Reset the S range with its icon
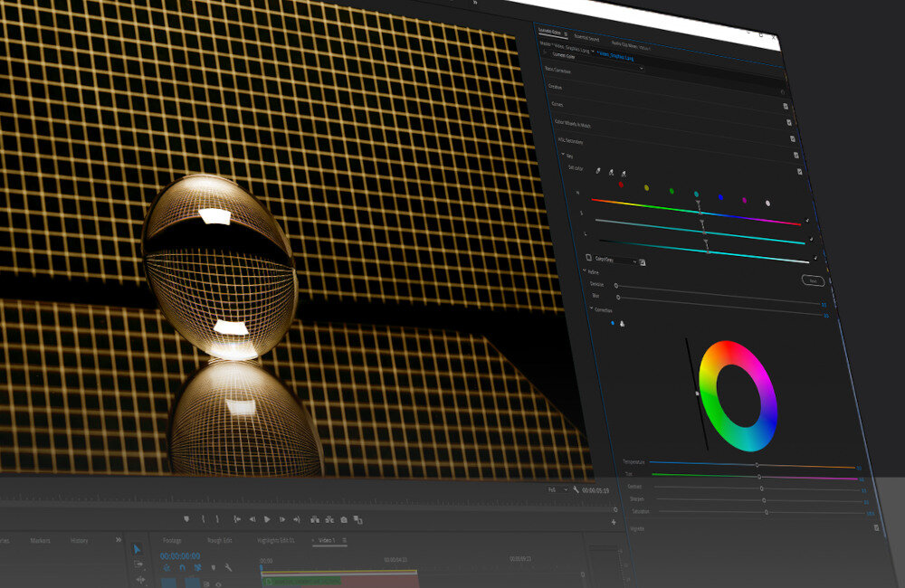Screen dimensions: 905x588 click(811, 239)
